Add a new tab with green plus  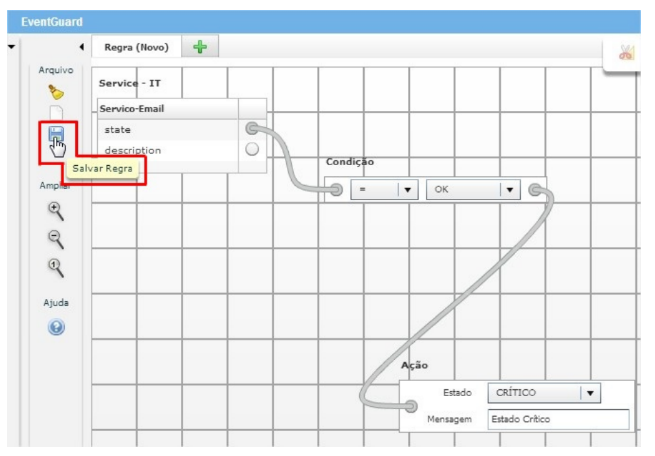point(199,47)
